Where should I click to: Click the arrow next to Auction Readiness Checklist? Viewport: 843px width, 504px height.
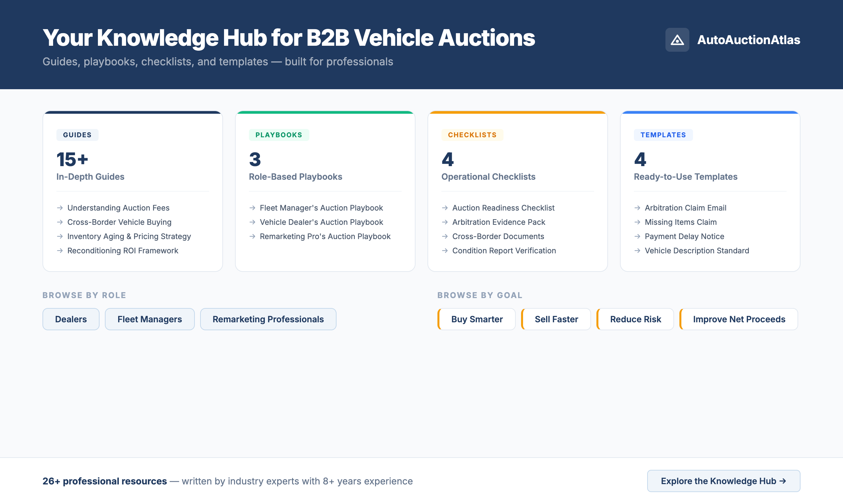tap(445, 208)
